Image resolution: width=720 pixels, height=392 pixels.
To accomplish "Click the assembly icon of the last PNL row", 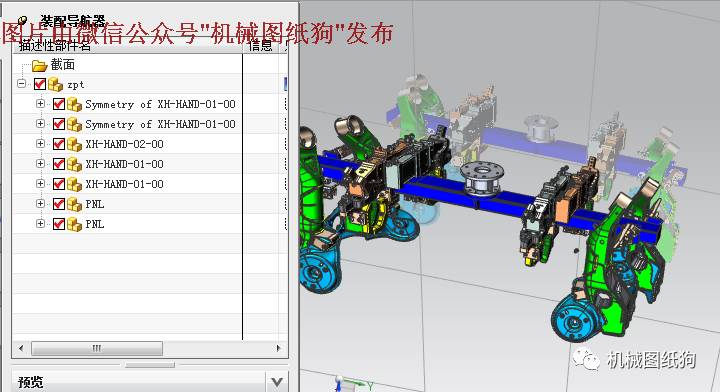I will [x=74, y=224].
